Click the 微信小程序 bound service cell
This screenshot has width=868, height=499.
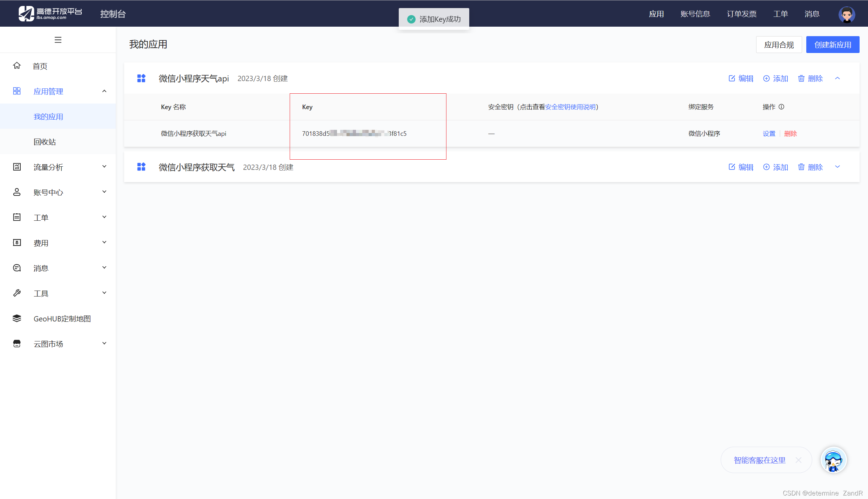(x=704, y=133)
